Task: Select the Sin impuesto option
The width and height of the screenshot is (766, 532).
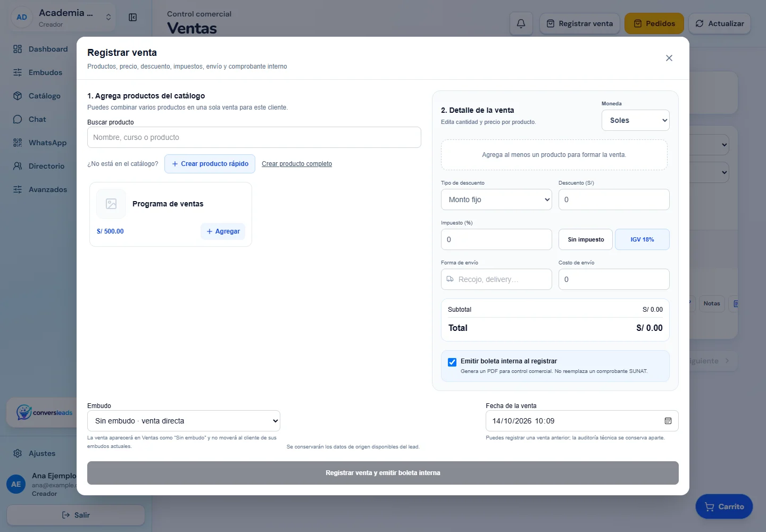Action: [586, 239]
